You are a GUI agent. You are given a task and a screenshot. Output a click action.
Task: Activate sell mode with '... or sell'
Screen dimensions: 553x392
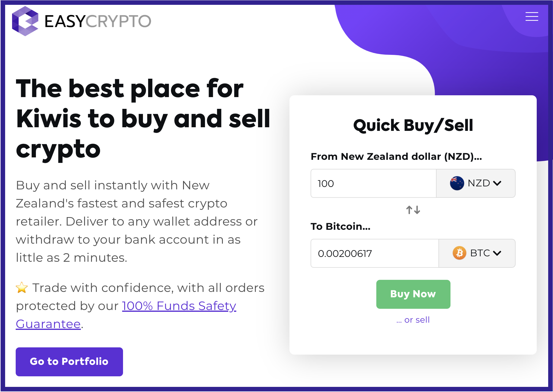pyautogui.click(x=413, y=320)
